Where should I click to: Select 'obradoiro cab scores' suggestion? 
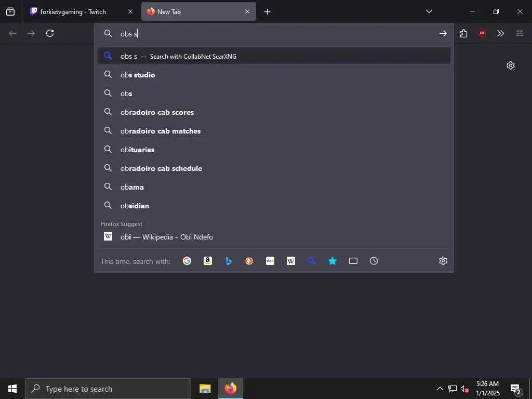[x=274, y=112]
